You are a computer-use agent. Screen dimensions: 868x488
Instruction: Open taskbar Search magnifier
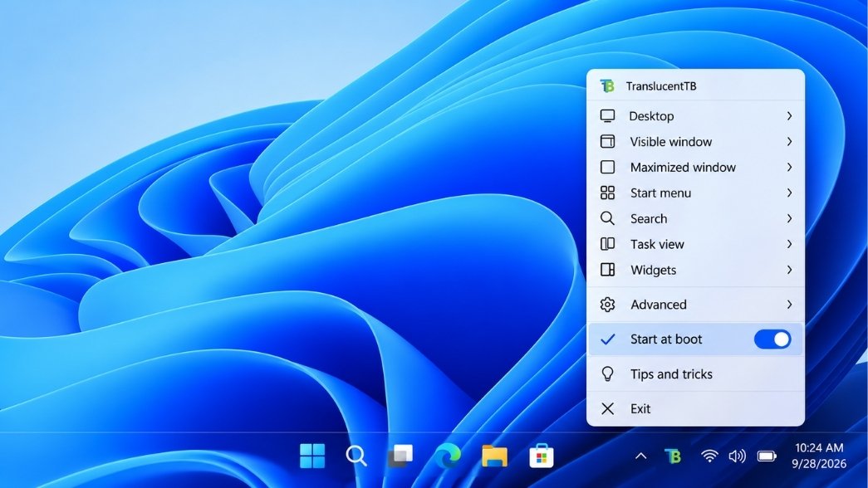pos(356,456)
